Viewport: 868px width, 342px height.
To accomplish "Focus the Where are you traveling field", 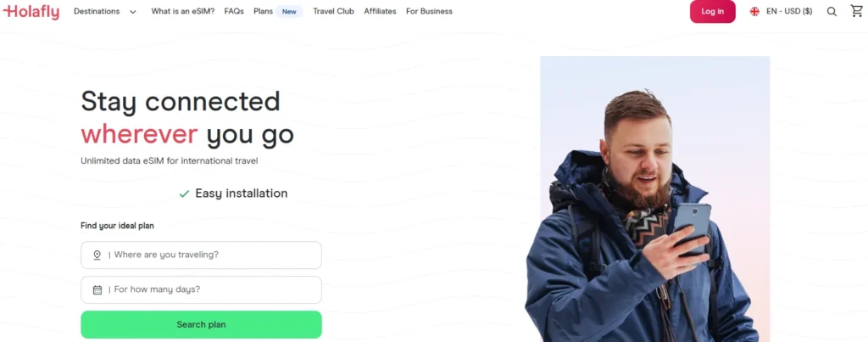I will 201,255.
